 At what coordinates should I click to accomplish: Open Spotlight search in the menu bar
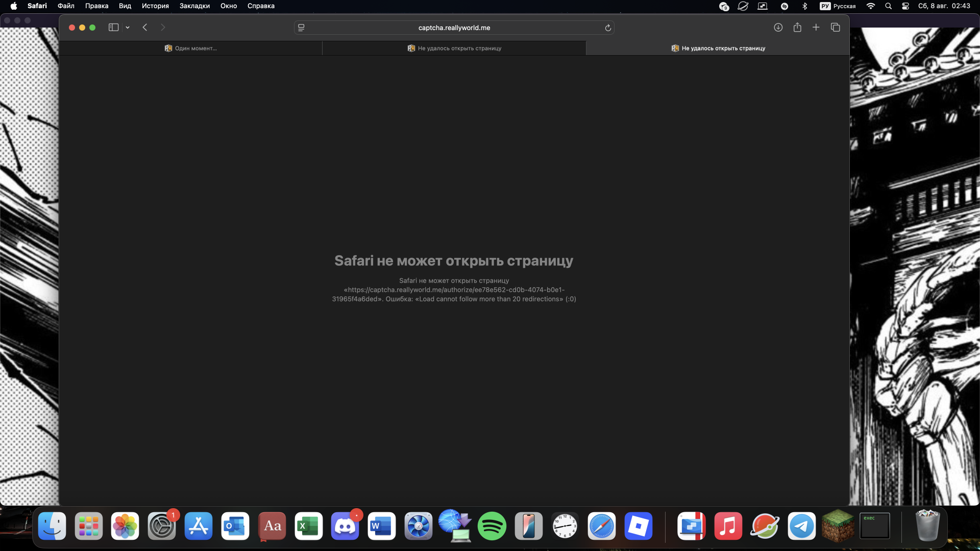click(889, 6)
